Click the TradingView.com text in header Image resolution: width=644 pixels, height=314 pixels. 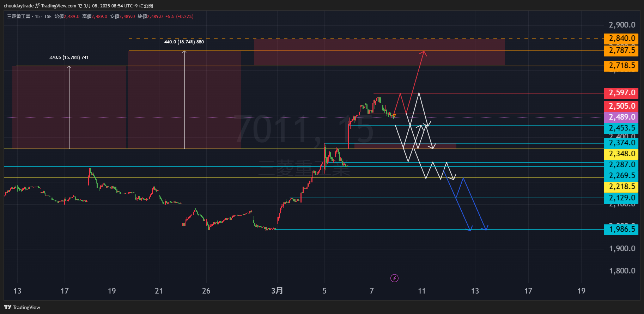(x=59, y=6)
